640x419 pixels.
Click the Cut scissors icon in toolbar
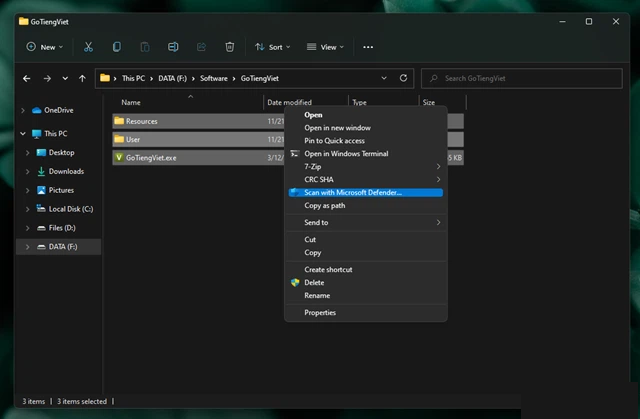pyautogui.click(x=88, y=47)
